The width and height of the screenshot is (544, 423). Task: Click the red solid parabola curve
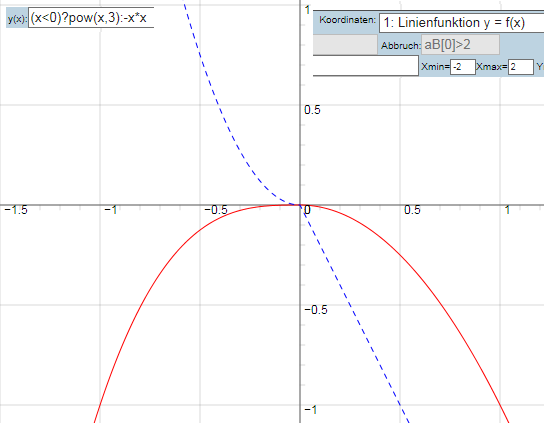coord(399,256)
